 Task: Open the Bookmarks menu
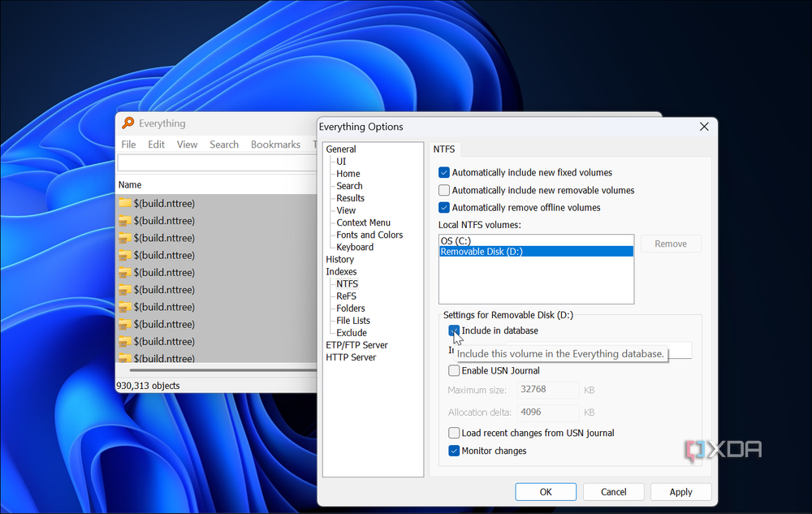click(275, 145)
